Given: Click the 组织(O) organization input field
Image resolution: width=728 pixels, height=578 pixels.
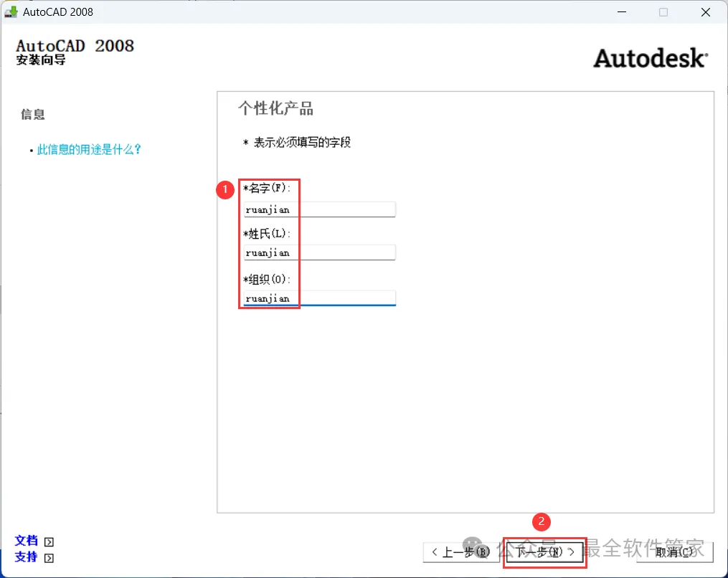Looking at the screenshot, I should pos(319,298).
